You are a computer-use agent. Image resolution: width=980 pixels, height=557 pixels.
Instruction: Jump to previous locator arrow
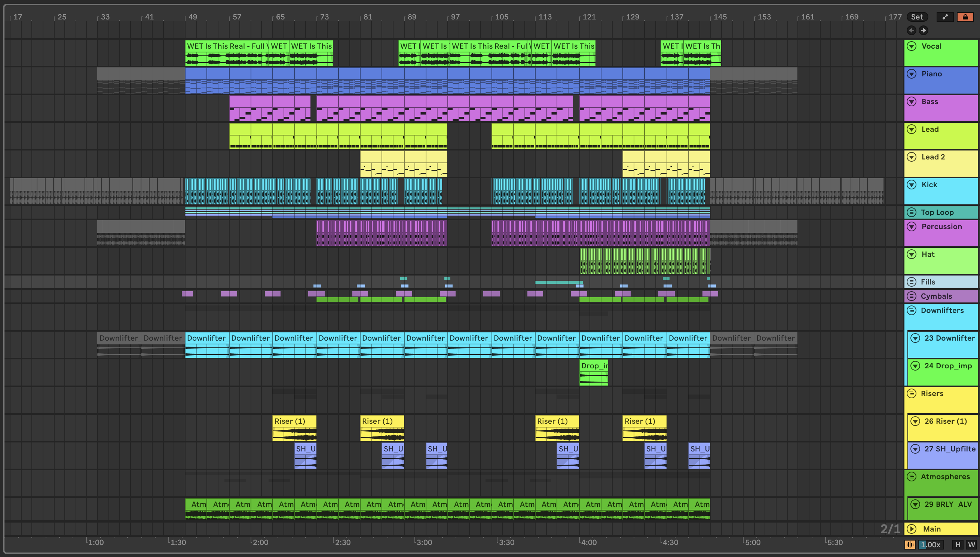point(911,30)
